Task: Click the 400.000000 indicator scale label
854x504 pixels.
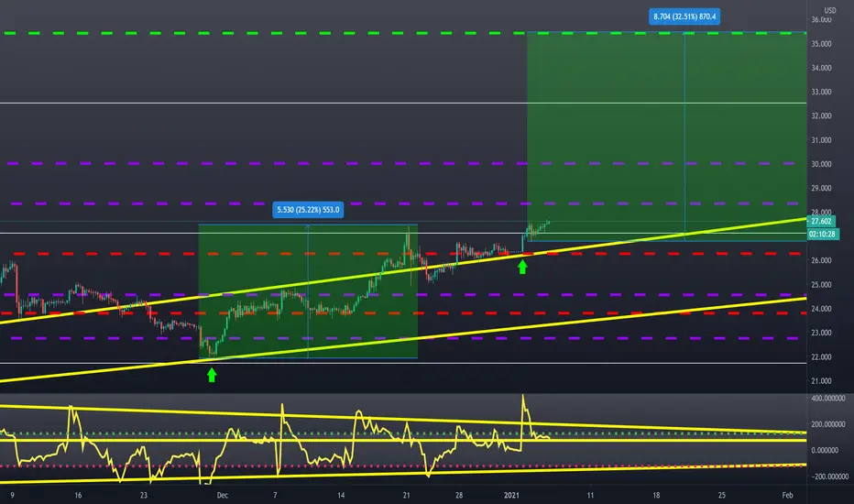Action: (x=827, y=399)
